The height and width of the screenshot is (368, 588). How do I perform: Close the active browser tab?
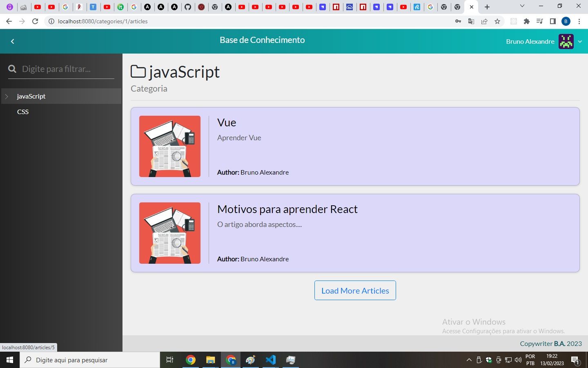click(x=472, y=7)
